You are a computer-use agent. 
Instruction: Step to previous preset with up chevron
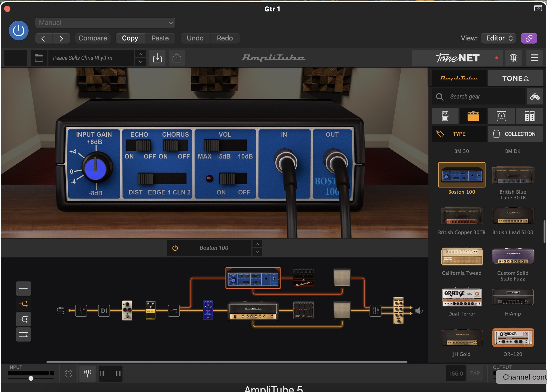tap(140, 54)
